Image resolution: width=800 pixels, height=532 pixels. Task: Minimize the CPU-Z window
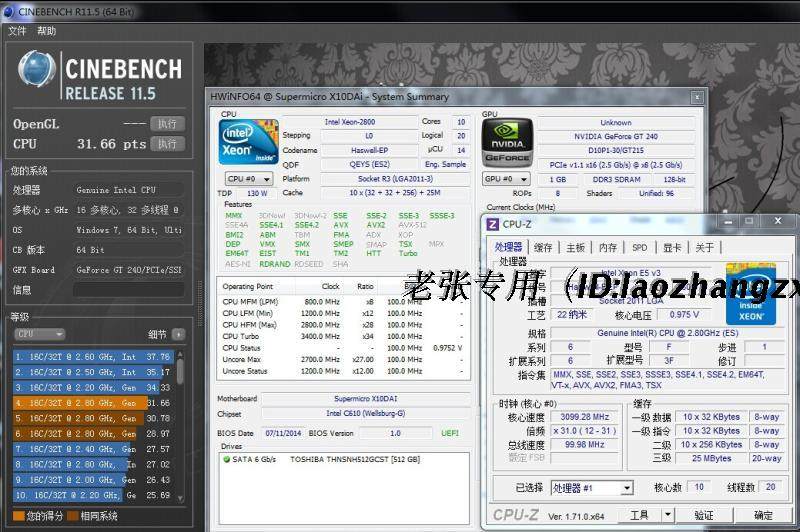click(728, 221)
